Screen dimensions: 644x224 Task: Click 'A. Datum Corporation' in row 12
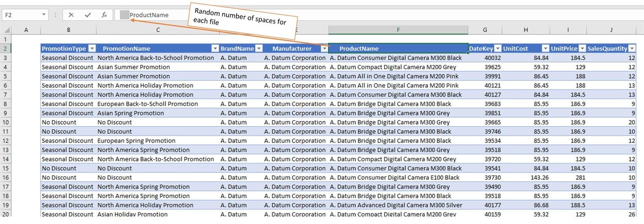tap(295, 141)
